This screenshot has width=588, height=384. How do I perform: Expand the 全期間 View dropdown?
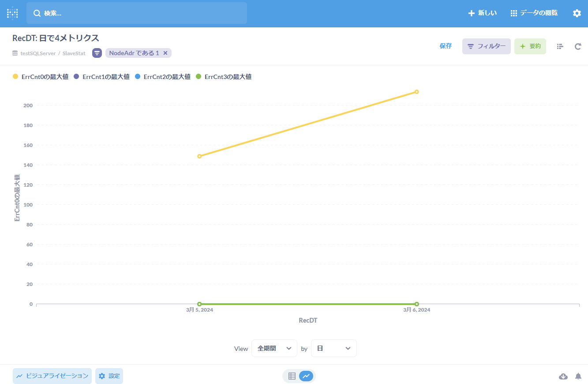274,348
